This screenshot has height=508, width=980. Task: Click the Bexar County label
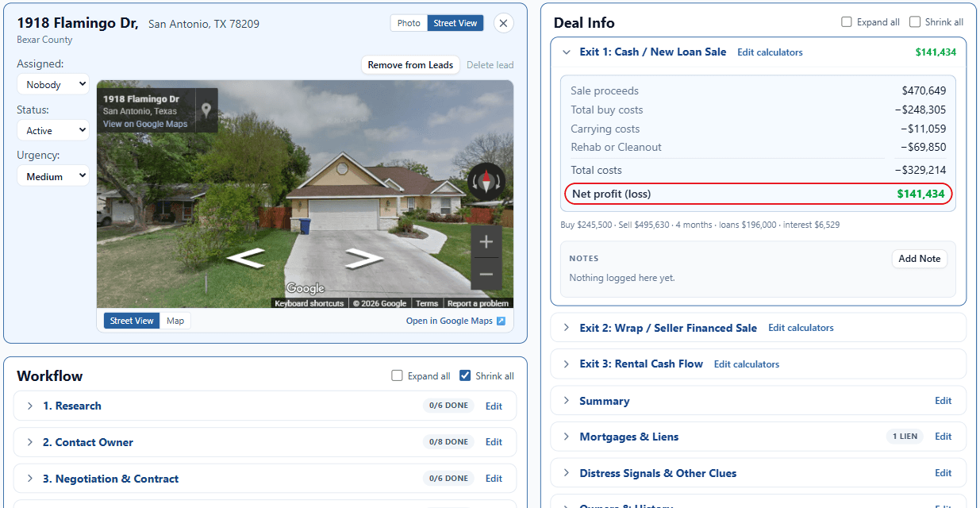click(x=44, y=40)
